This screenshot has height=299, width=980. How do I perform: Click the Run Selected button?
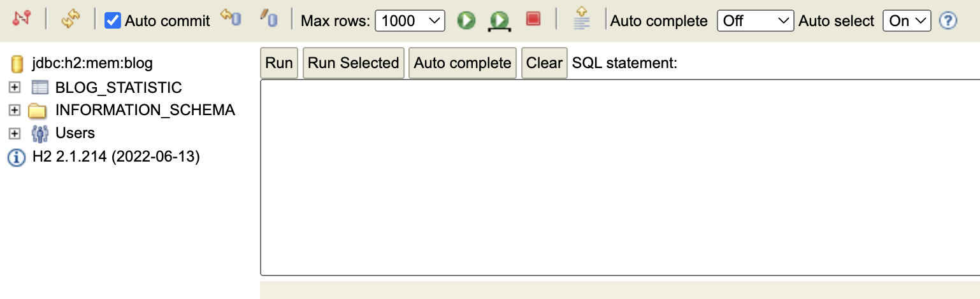pyautogui.click(x=354, y=63)
